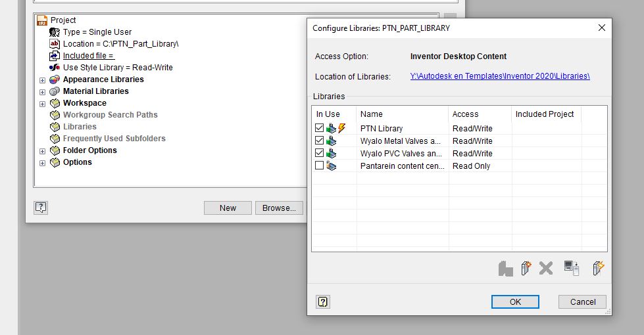Click the grayed-out library tool icon

point(506,269)
